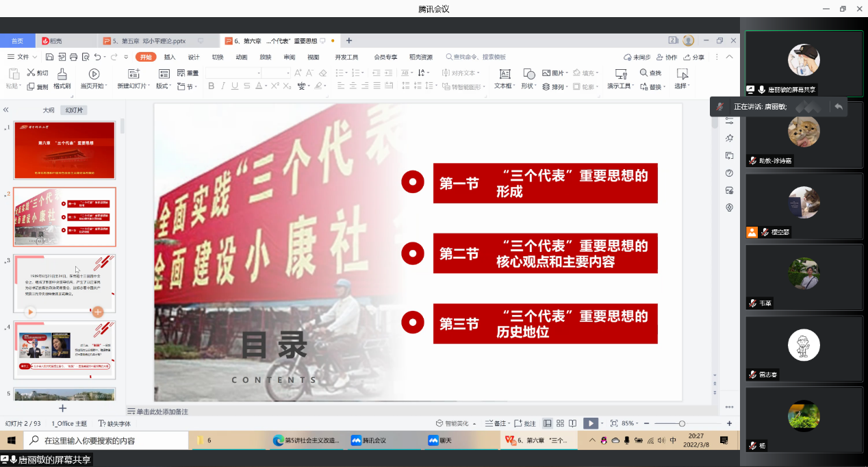
Task: Click the zoom slider handle
Action: pyautogui.click(x=682, y=424)
